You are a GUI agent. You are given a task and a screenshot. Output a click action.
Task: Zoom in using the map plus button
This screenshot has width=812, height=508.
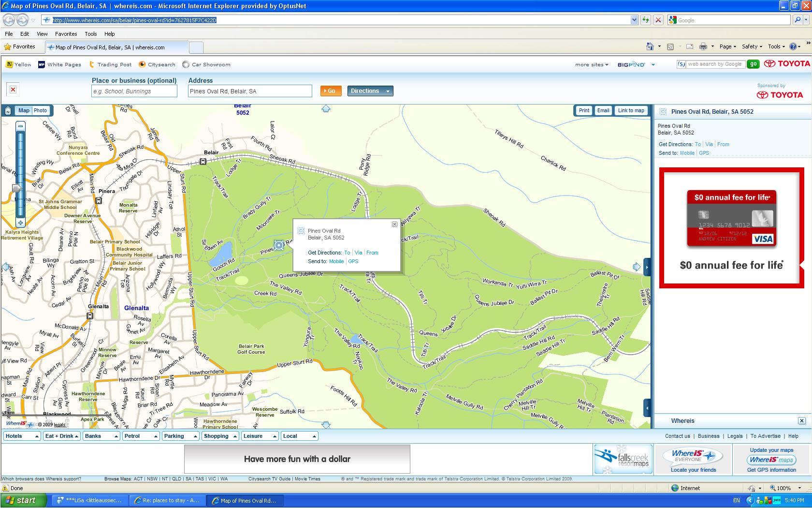coord(20,223)
